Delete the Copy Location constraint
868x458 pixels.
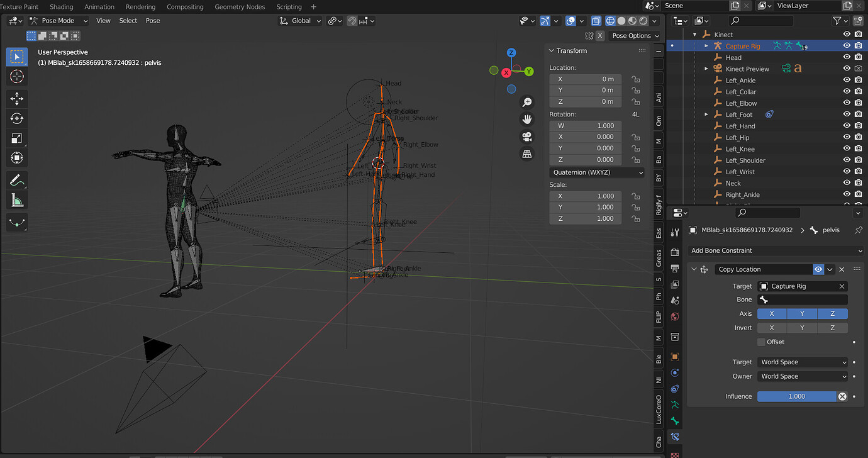(842, 269)
